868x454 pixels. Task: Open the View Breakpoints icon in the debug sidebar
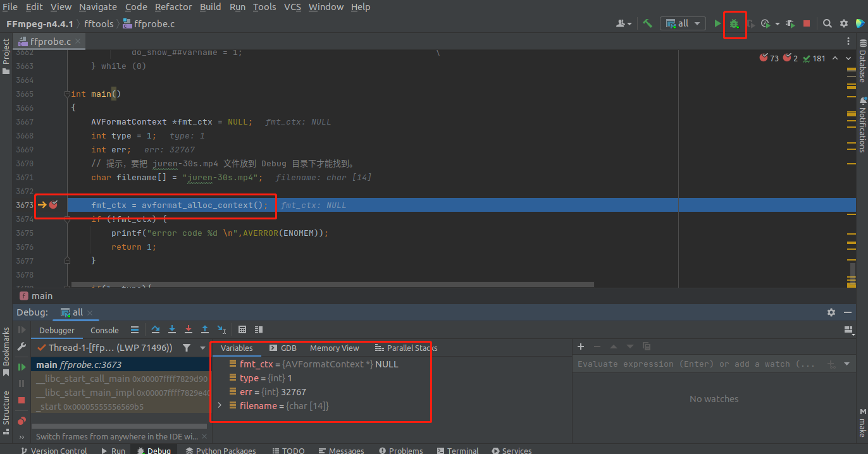(x=22, y=420)
